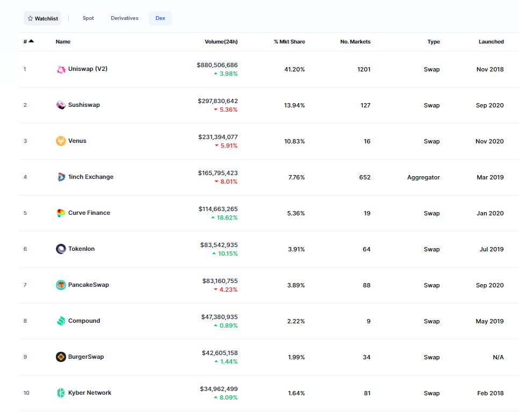Click Compound volume $47,380,935

pyautogui.click(x=219, y=317)
